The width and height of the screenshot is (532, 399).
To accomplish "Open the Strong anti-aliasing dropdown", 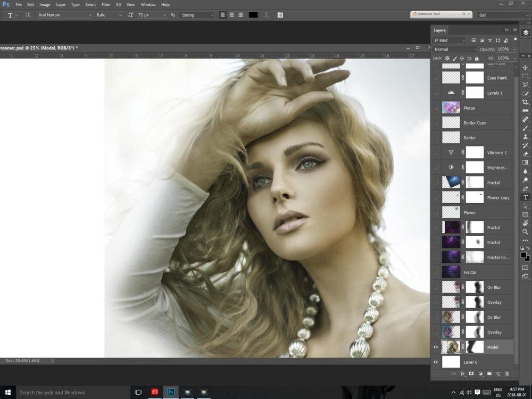I will (x=197, y=15).
